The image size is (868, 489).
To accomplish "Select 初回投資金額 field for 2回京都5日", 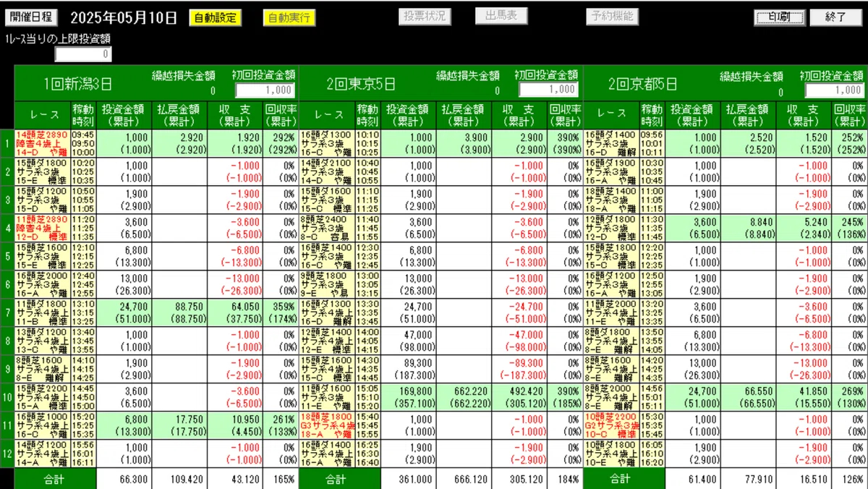I will pos(834,90).
